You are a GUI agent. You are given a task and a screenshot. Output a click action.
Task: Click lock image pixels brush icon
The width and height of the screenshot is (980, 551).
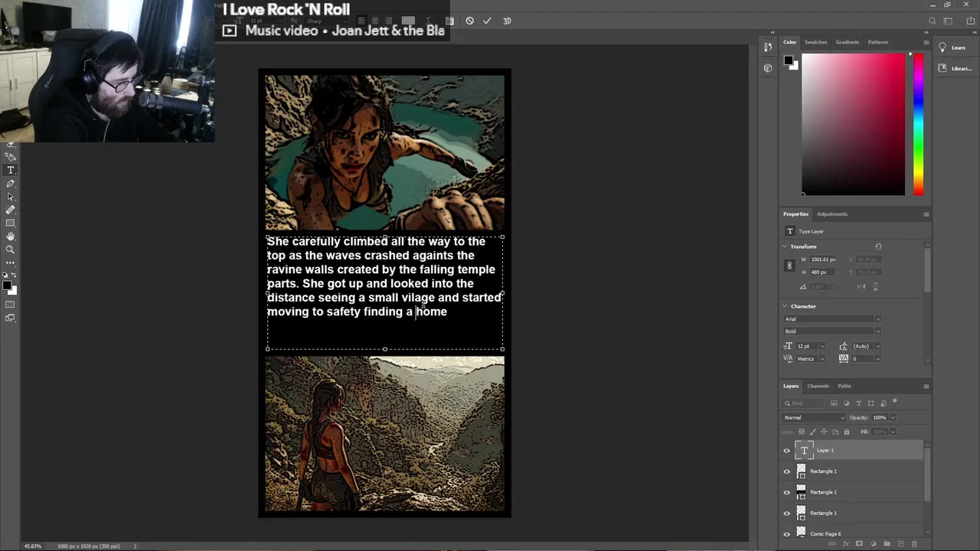(x=813, y=432)
